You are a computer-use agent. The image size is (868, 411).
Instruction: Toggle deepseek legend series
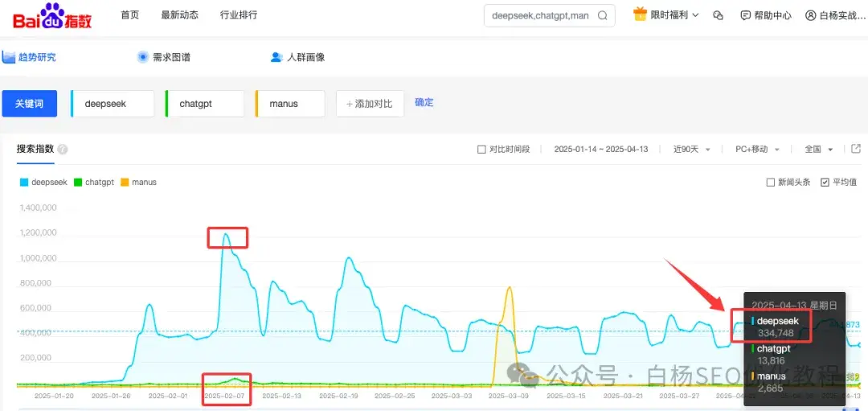tap(43, 182)
